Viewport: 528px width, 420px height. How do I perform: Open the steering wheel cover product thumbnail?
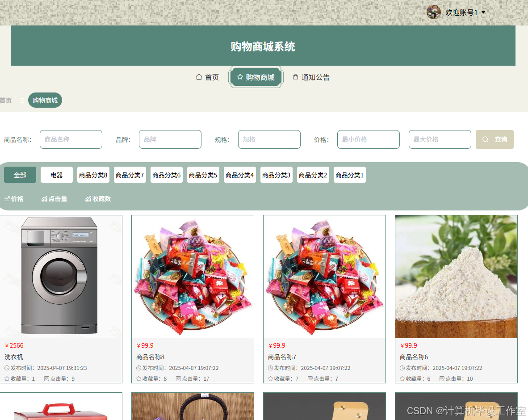pos(193,406)
